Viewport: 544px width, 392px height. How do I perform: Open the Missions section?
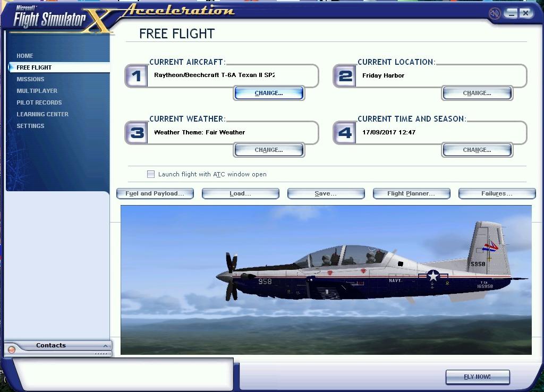coord(30,79)
